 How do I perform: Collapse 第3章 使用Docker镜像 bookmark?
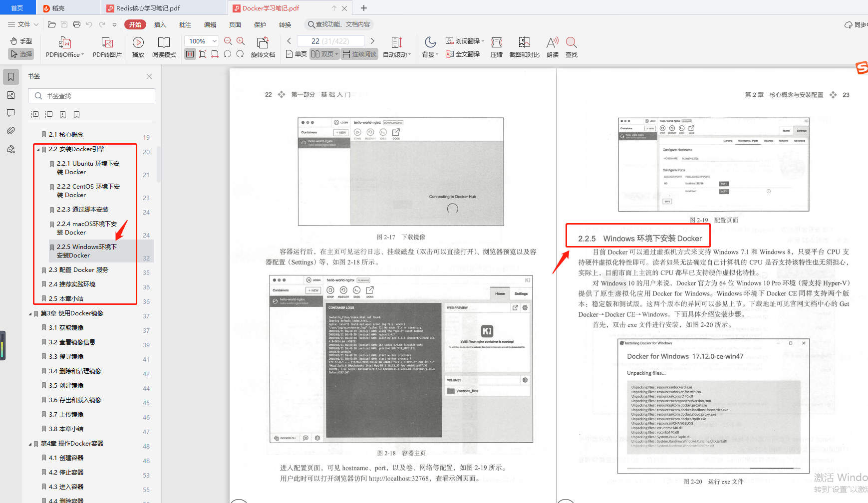pos(30,313)
